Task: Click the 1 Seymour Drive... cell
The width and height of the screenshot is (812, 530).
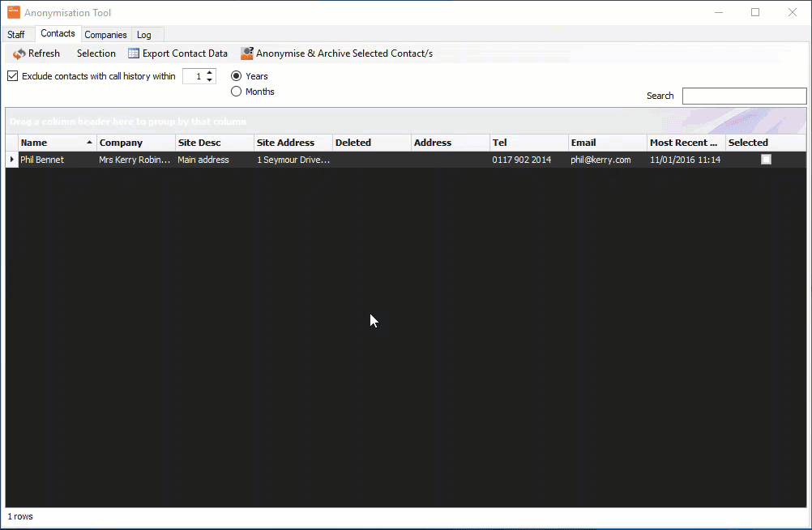Action: [x=293, y=160]
